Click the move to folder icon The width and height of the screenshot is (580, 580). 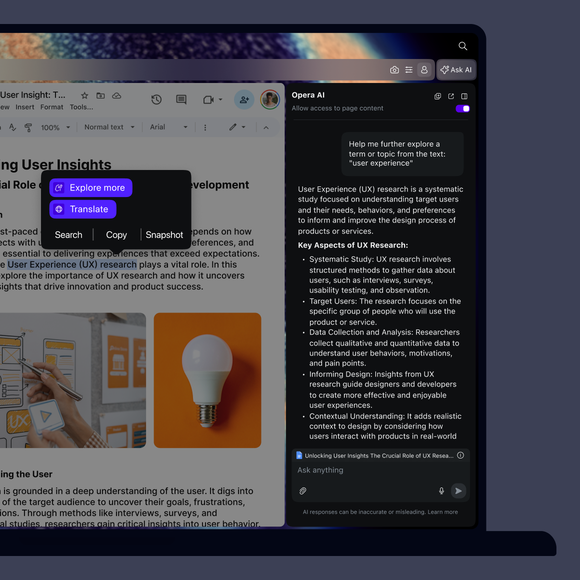tap(100, 95)
